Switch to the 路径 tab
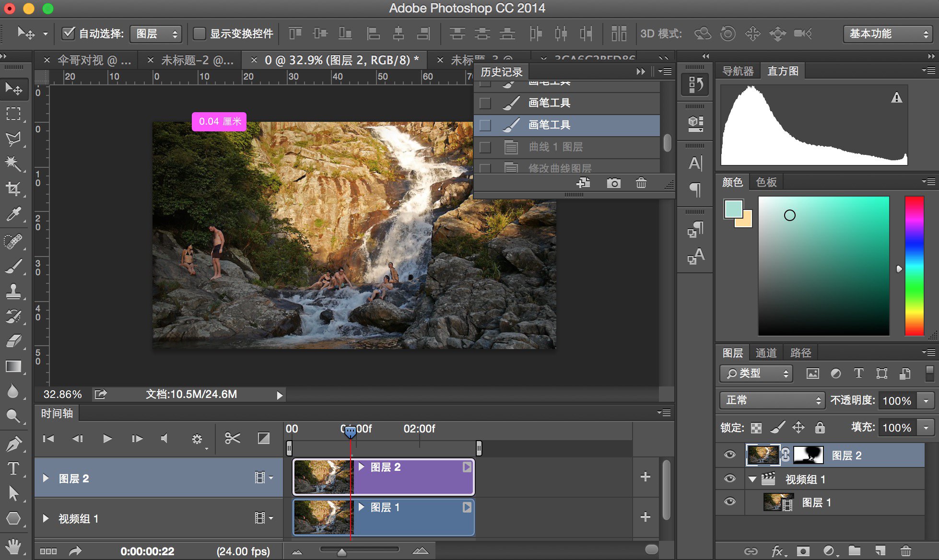The width and height of the screenshot is (939, 560). click(800, 353)
